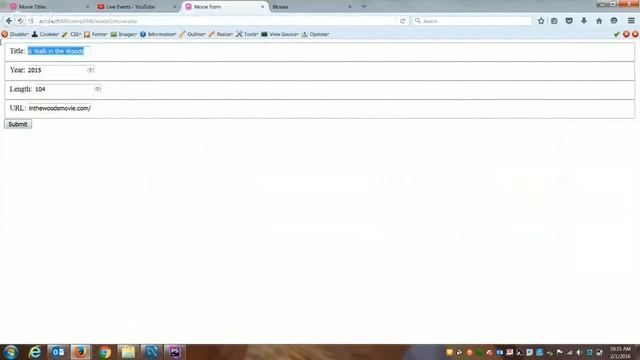Open the Images dropdown menu
The height and width of the screenshot is (360, 640).
[124, 34]
